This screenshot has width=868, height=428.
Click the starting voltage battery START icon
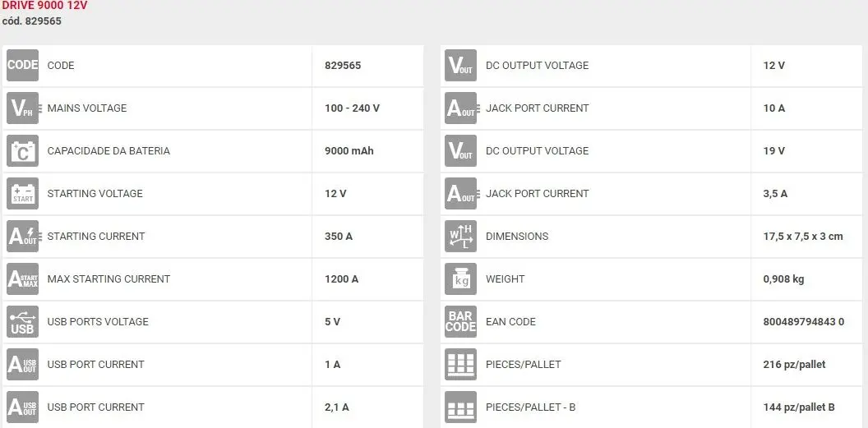click(x=23, y=194)
